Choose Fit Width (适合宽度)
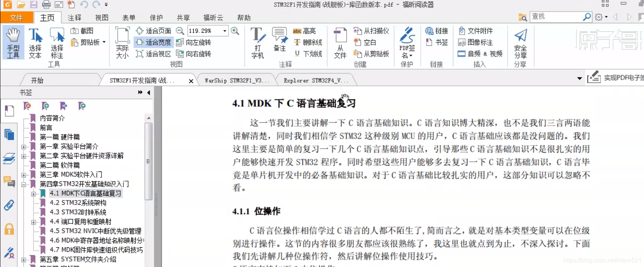The height and width of the screenshot is (267, 644). tap(154, 42)
